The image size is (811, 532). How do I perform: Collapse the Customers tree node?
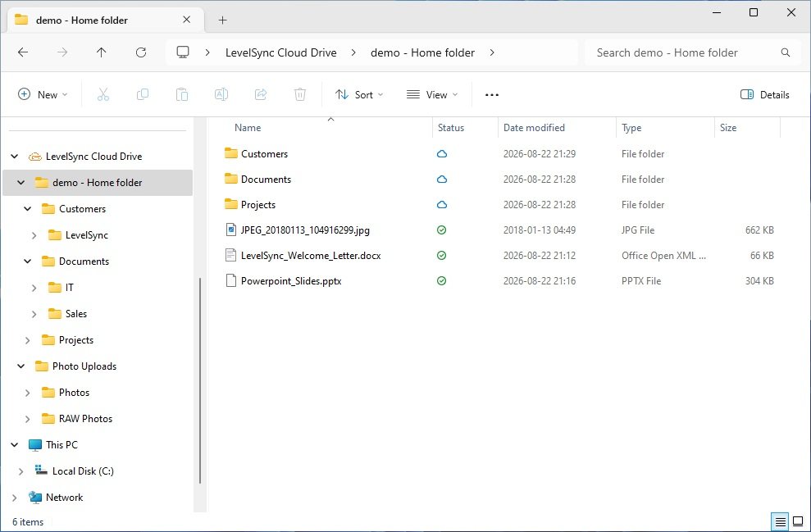[x=27, y=209]
